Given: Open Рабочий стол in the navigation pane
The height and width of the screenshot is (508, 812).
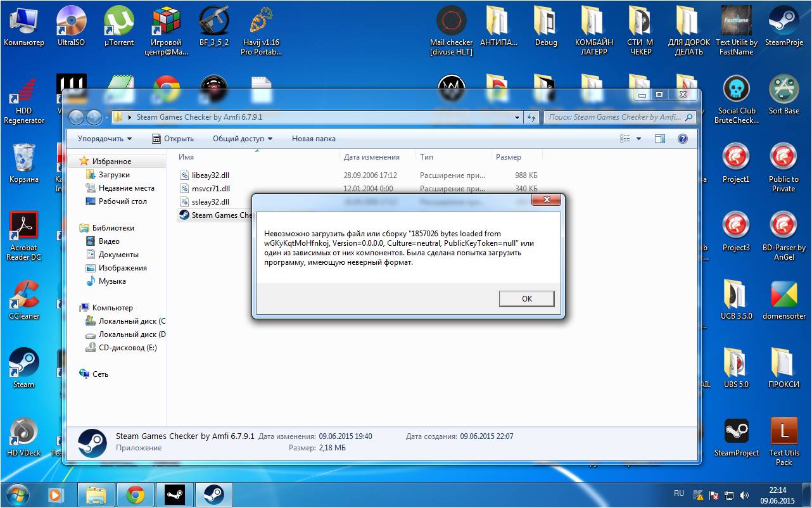Looking at the screenshot, I should coord(122,201).
